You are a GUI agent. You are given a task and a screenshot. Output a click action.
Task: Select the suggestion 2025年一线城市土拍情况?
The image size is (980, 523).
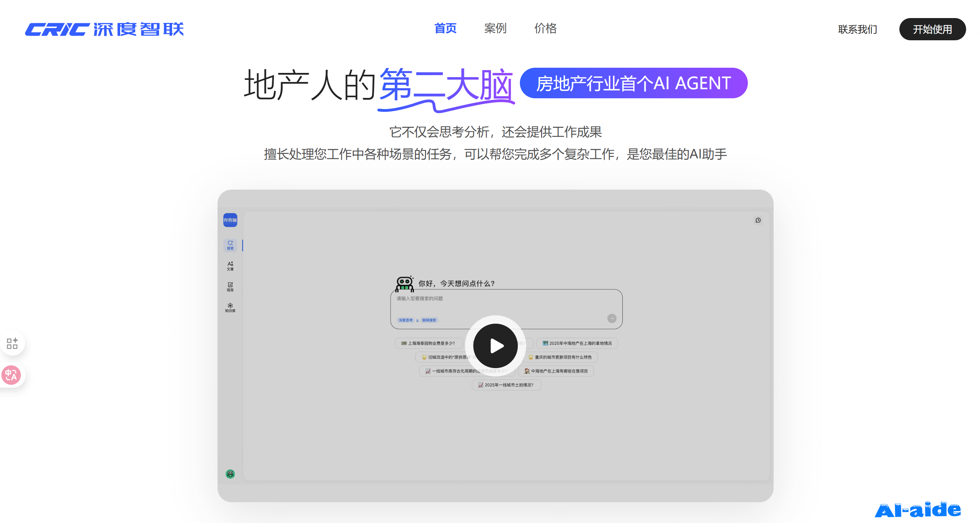[x=506, y=385]
